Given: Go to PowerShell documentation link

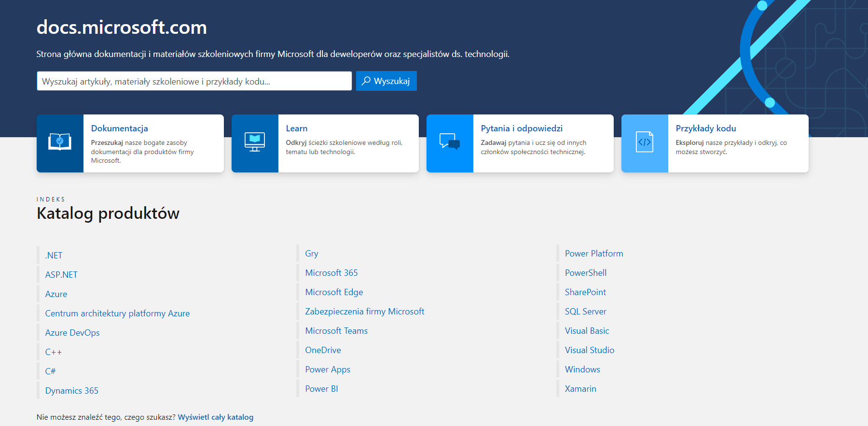Looking at the screenshot, I should (x=586, y=273).
